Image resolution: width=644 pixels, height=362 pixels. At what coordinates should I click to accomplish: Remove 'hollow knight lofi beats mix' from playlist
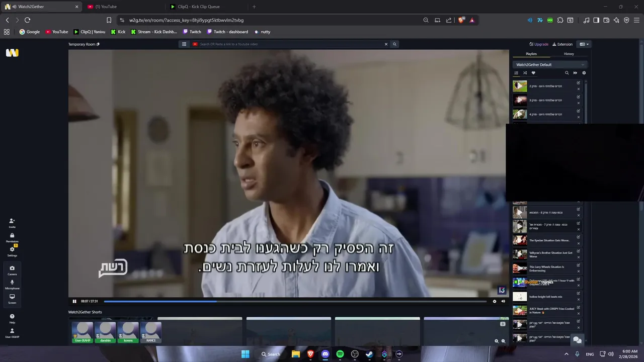tap(578, 300)
